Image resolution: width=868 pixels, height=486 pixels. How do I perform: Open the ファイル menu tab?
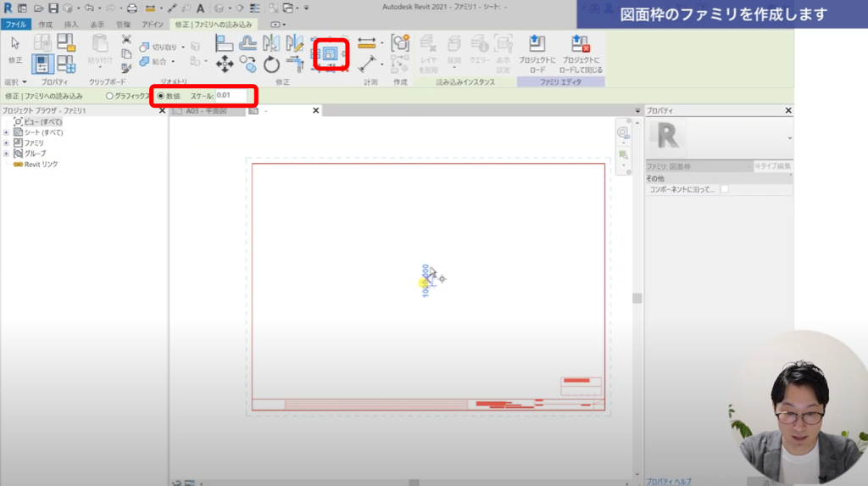(15, 25)
